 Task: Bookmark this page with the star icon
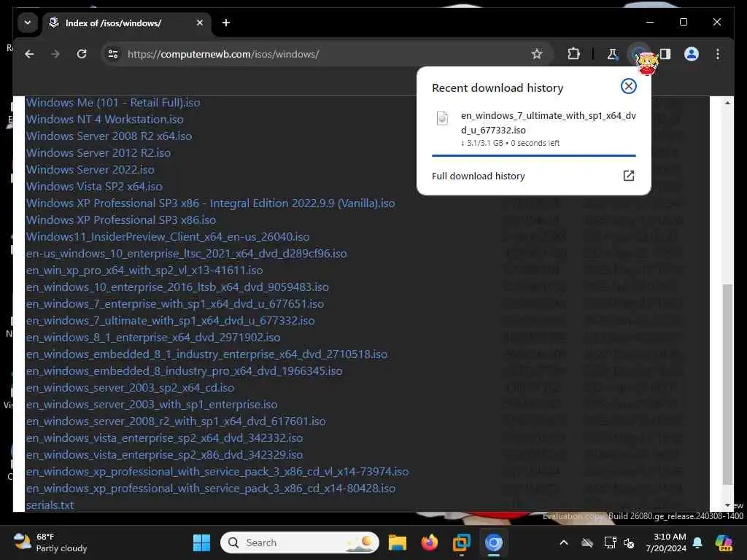(x=537, y=54)
